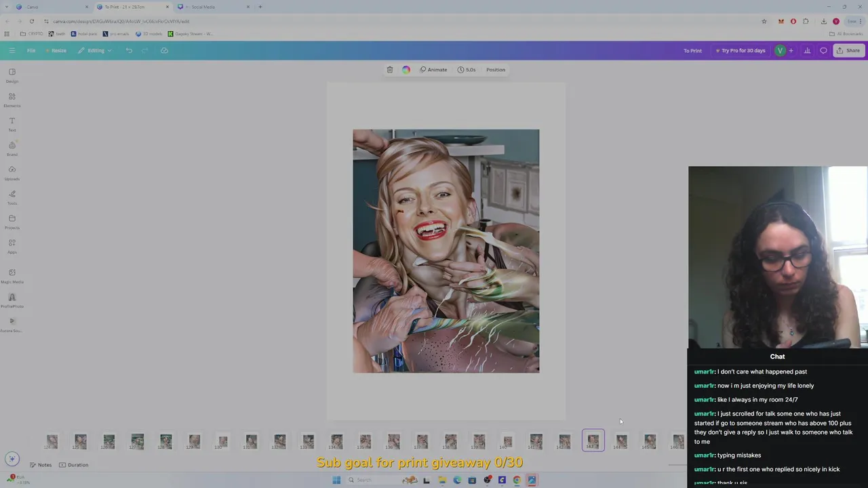This screenshot has height=488, width=868.
Task: Select page thumbnail 143 in the strip
Action: click(x=593, y=442)
